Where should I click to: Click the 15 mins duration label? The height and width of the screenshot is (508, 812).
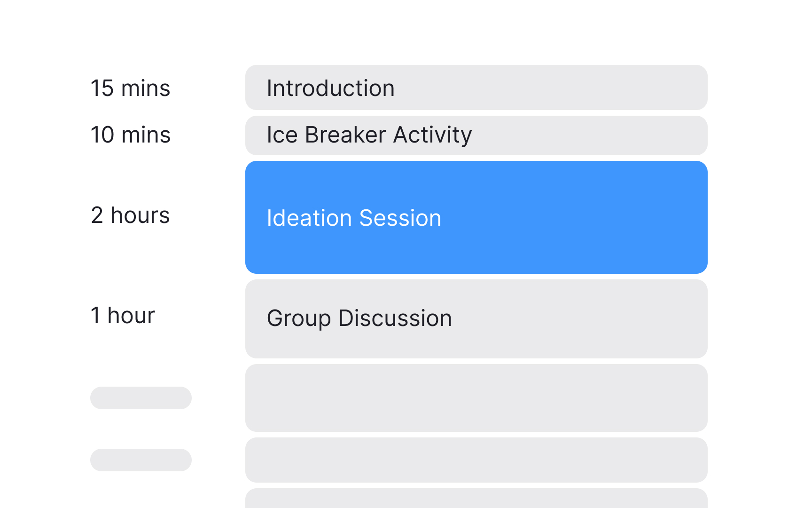coord(130,88)
